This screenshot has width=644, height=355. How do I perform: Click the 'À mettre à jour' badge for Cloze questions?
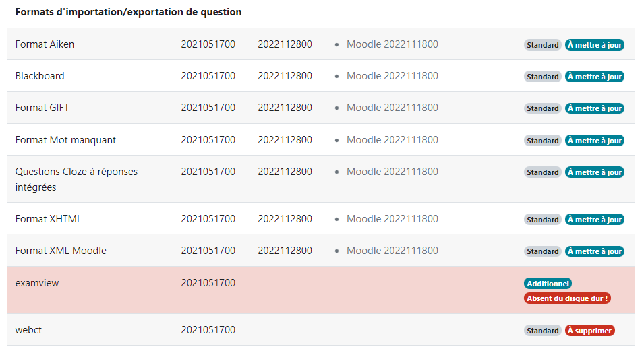pos(595,172)
